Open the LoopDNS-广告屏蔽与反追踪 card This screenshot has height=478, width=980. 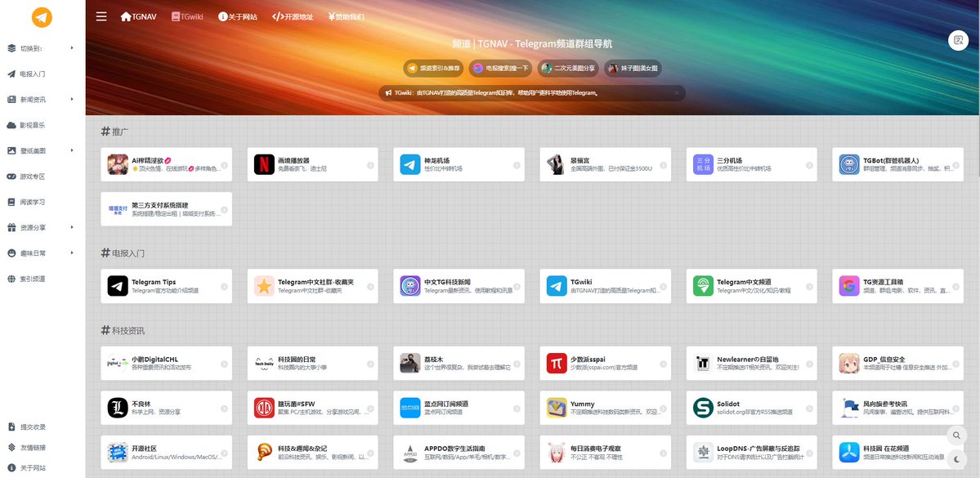[751, 453]
